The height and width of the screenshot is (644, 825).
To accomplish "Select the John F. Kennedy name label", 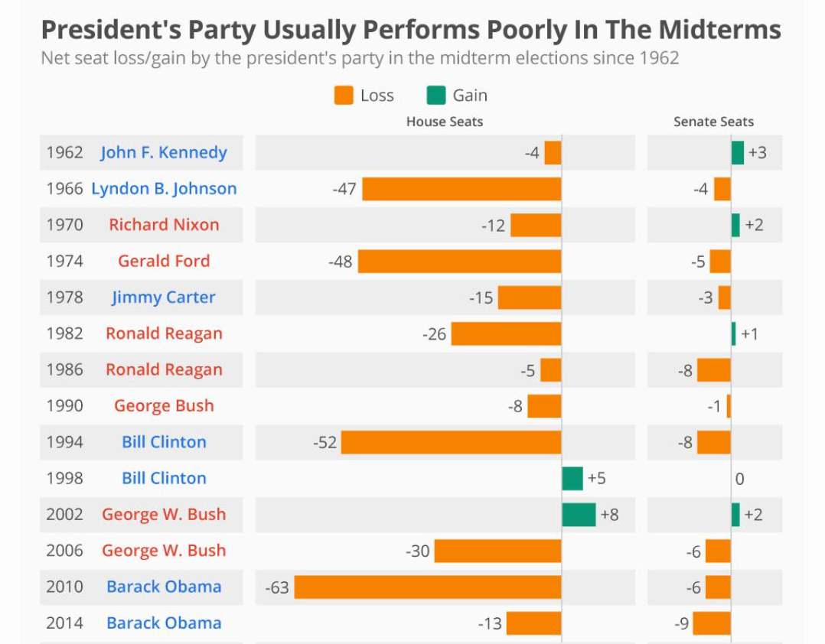I will [x=164, y=152].
